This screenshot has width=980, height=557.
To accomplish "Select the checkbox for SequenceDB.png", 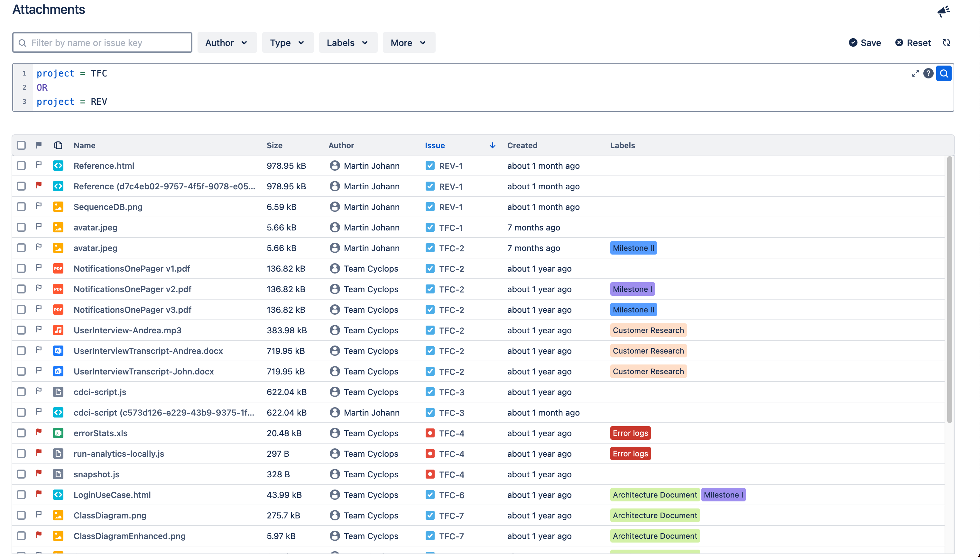I will [x=22, y=207].
